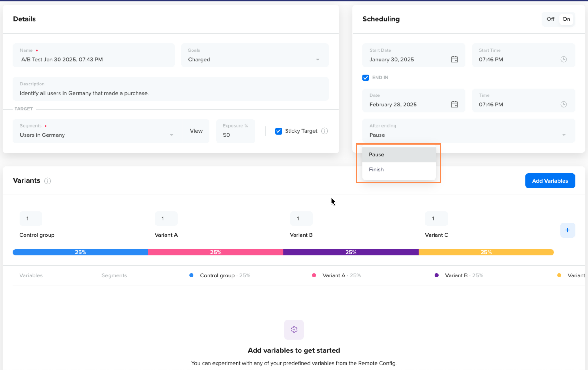Image resolution: width=588 pixels, height=370 pixels.
Task: Click the Variant A weight field
Action: pos(166,218)
